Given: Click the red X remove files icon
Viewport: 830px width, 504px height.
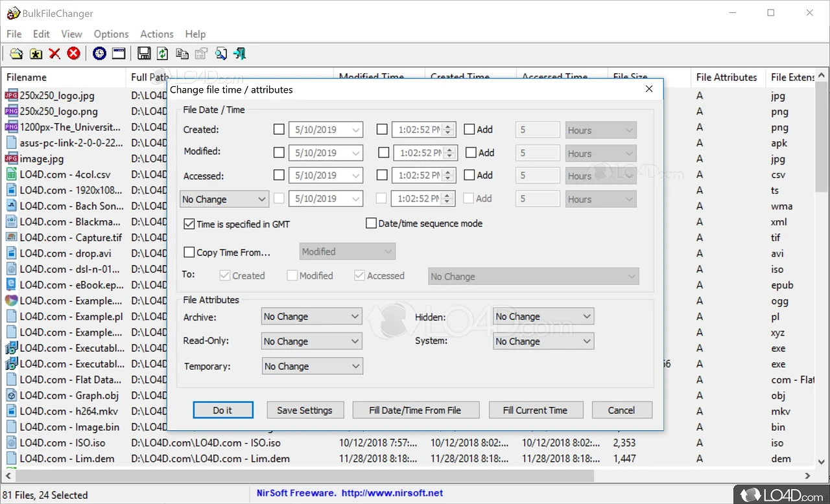Looking at the screenshot, I should [55, 54].
